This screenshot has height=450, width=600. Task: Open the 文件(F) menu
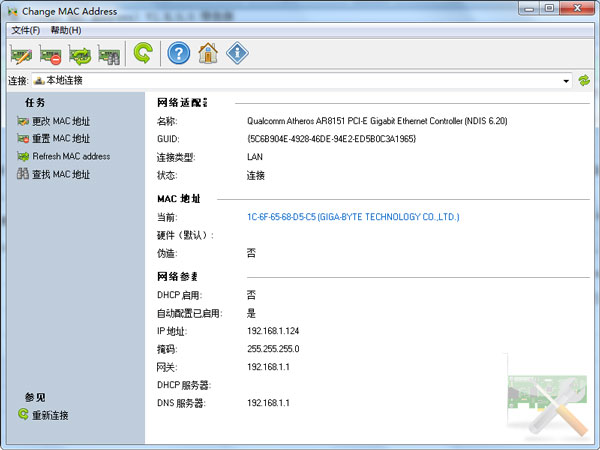26,30
